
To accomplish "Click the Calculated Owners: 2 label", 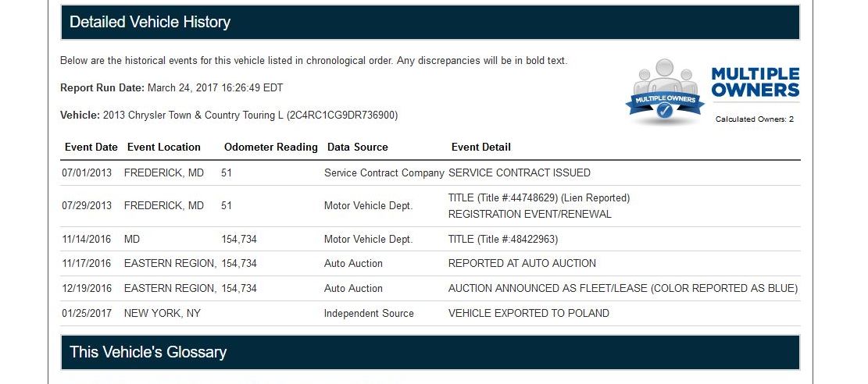I will click(755, 119).
